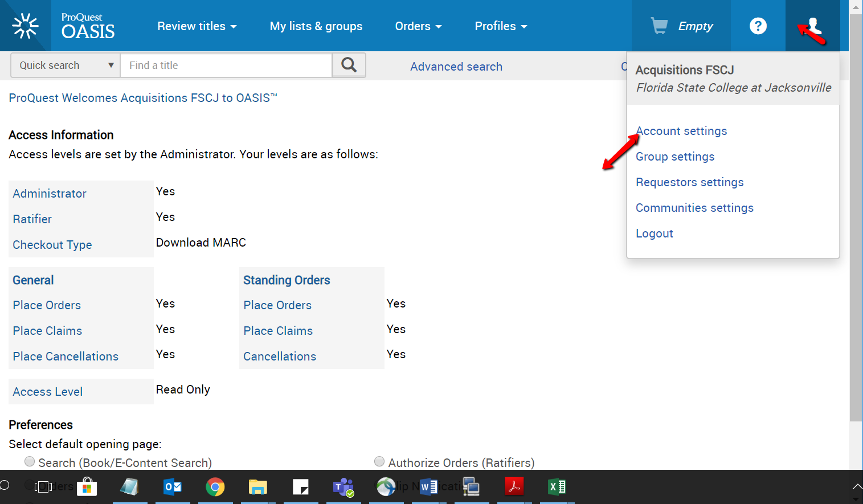
Task: Open Adobe Acrobat from the taskbar
Action: pyautogui.click(x=514, y=486)
